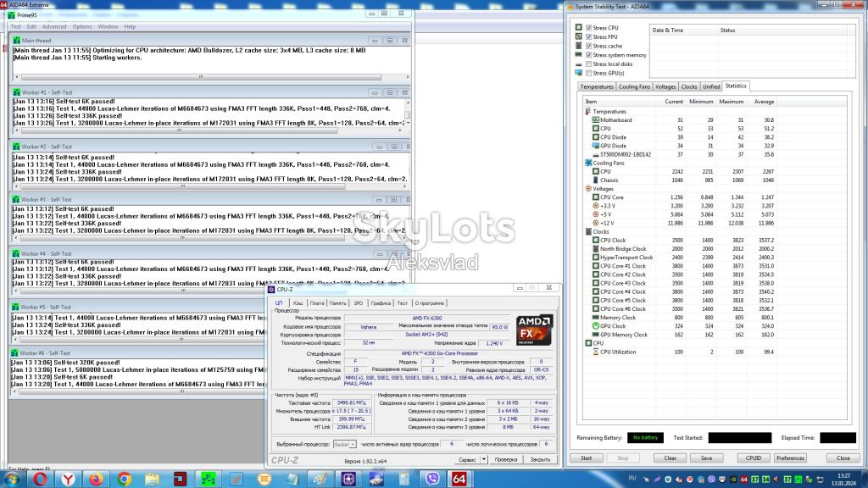Open Firefox from the taskbar

point(96,479)
